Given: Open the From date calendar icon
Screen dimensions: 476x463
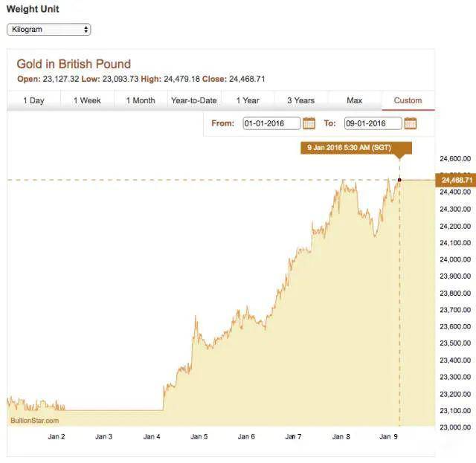Looking at the screenshot, I should tap(309, 123).
